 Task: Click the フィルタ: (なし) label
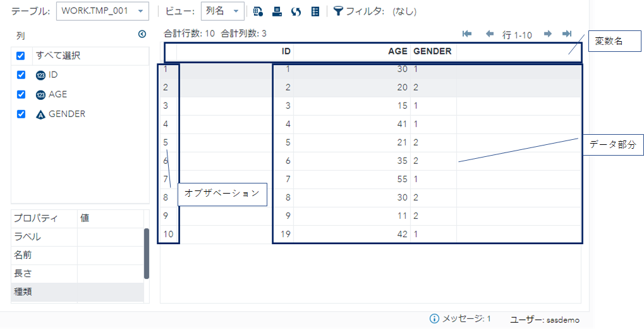point(380,11)
